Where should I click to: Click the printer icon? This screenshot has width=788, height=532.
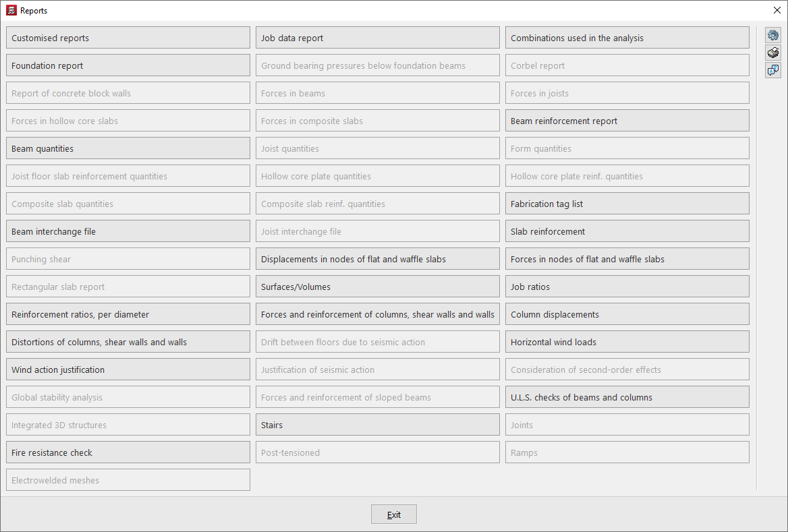(773, 53)
